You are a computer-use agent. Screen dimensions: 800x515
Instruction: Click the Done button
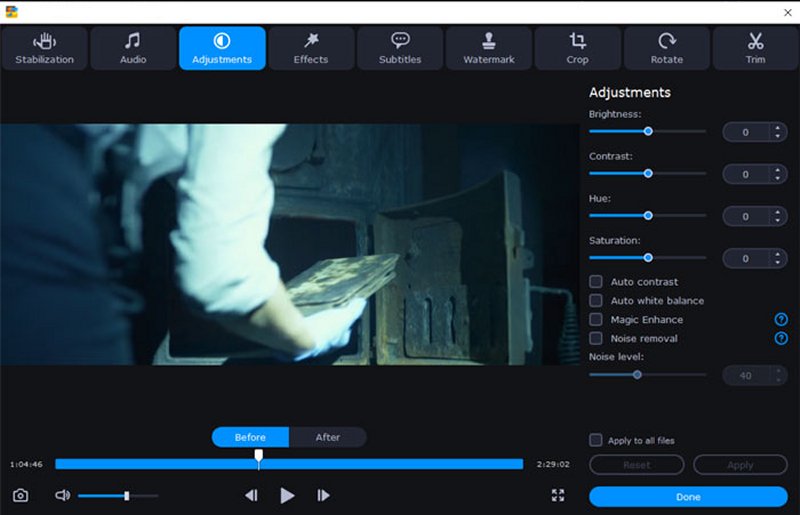click(x=688, y=497)
